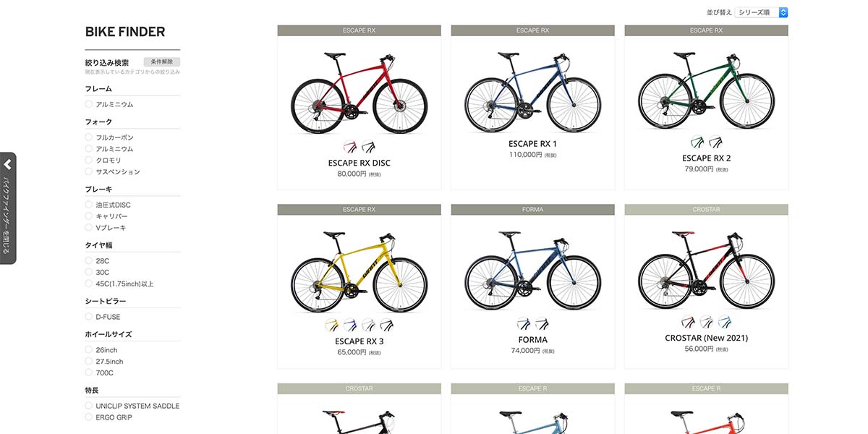Pick light blue frame icon under CROSTAR

tap(725, 322)
